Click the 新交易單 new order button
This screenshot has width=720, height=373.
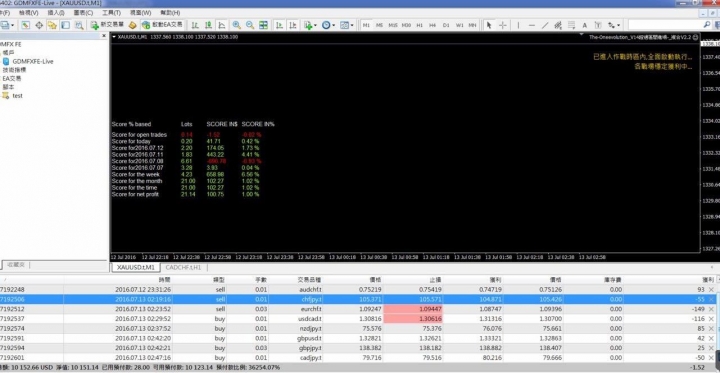tap(107, 25)
